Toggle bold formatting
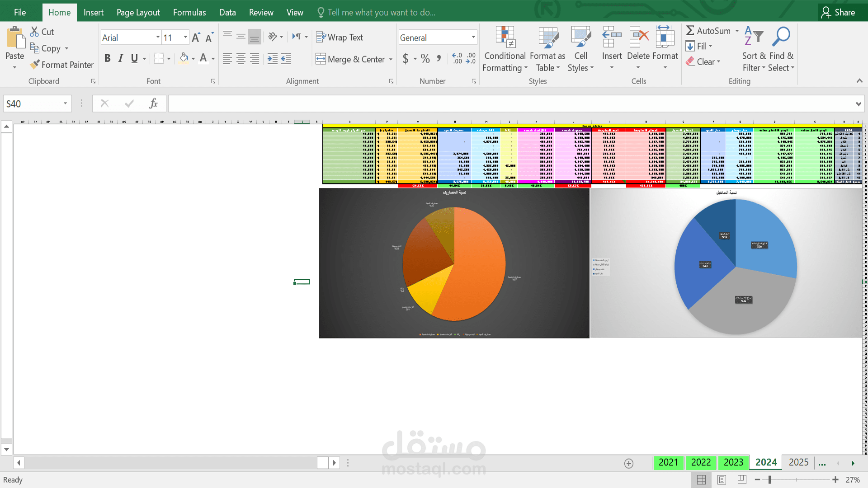This screenshot has width=868, height=488. click(x=107, y=58)
